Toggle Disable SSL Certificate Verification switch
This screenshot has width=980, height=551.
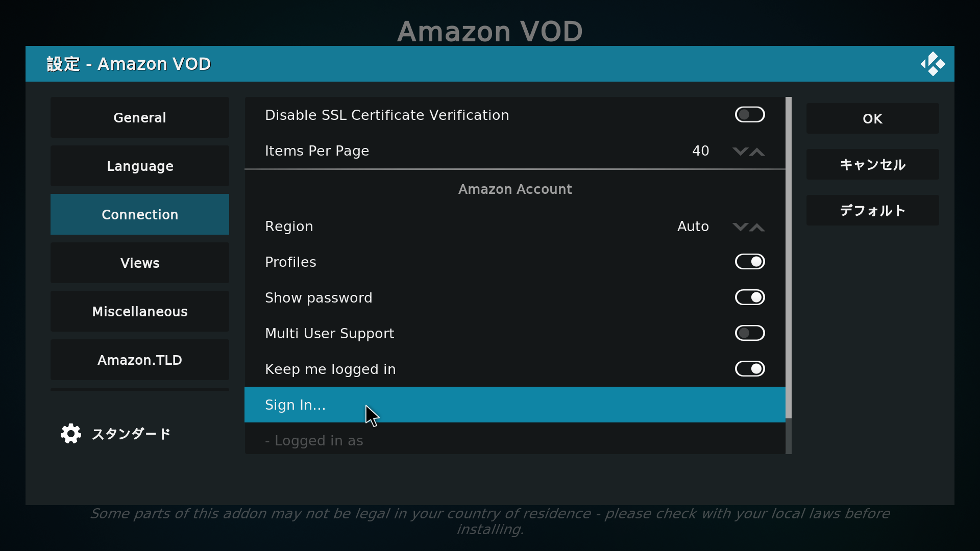[x=749, y=115]
